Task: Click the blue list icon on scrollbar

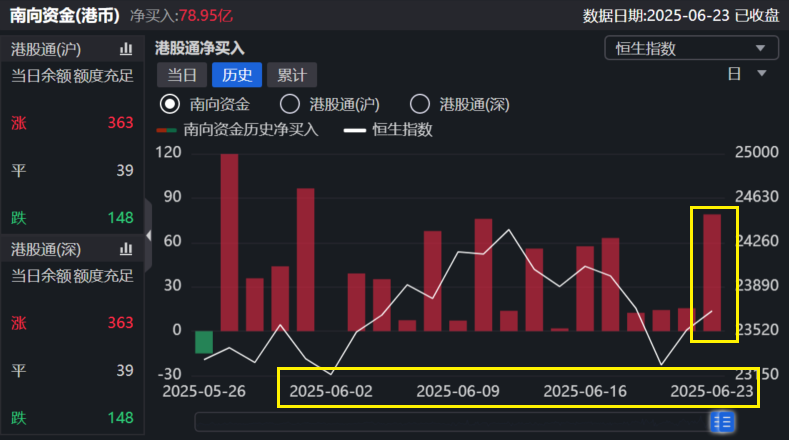Action: click(723, 422)
